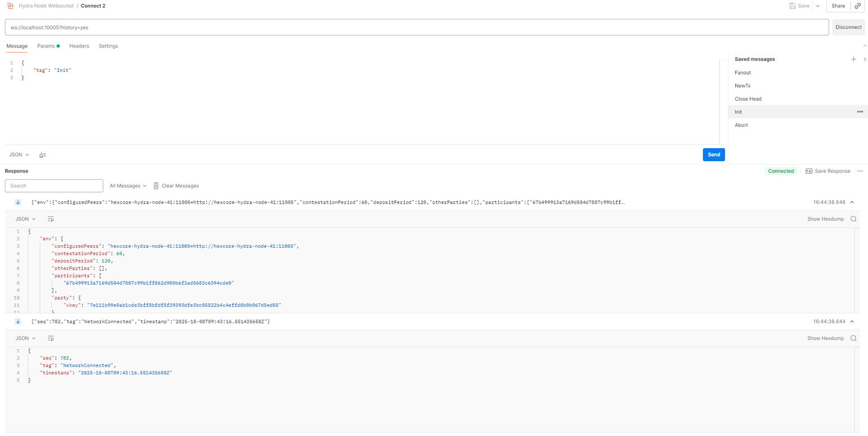Collapse the env message with its chevron
868x436 pixels.
coord(852,202)
